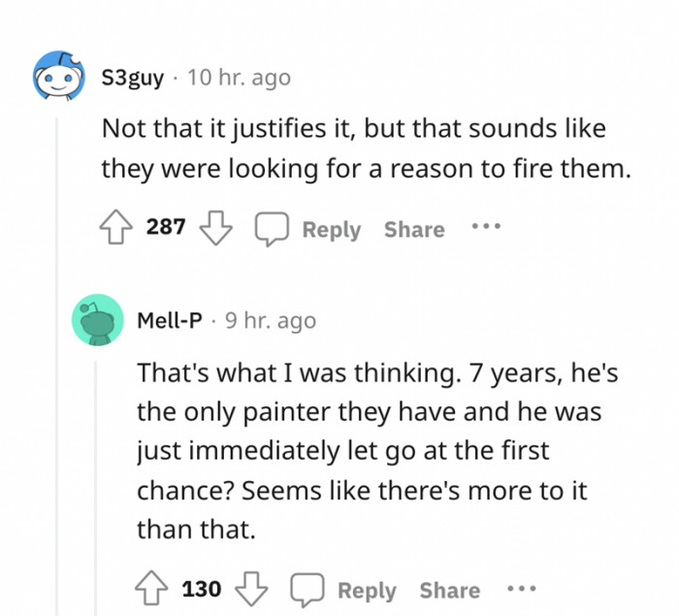The image size is (679, 616).
Task: Click Reply under Mell-P's comment
Action: (x=367, y=590)
